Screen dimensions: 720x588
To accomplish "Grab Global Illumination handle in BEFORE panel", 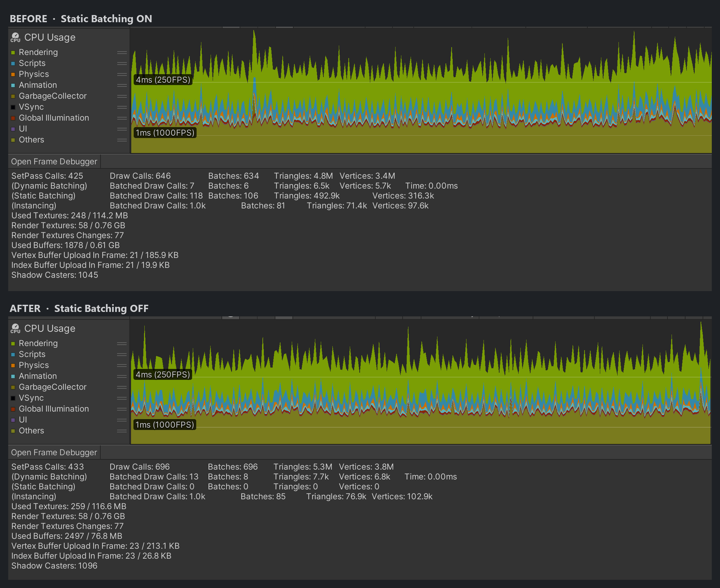I will (122, 118).
